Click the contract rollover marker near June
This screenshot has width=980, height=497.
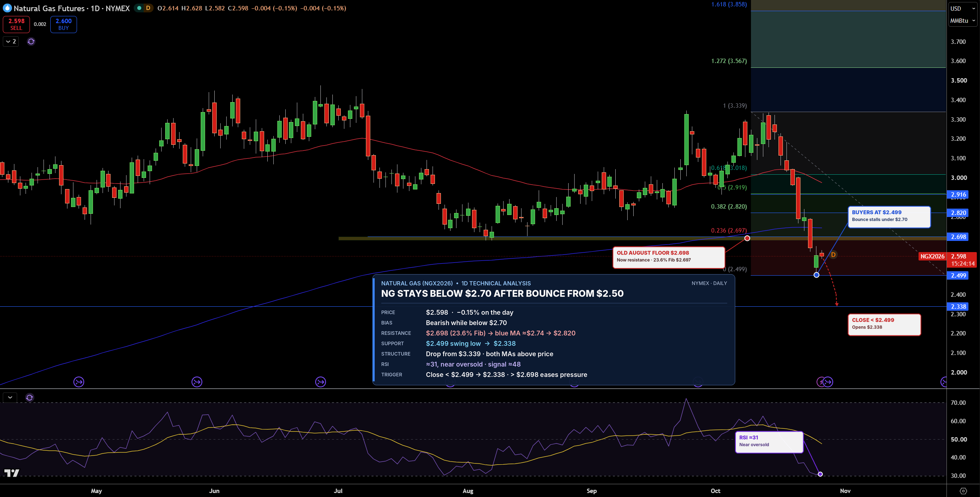tap(197, 382)
